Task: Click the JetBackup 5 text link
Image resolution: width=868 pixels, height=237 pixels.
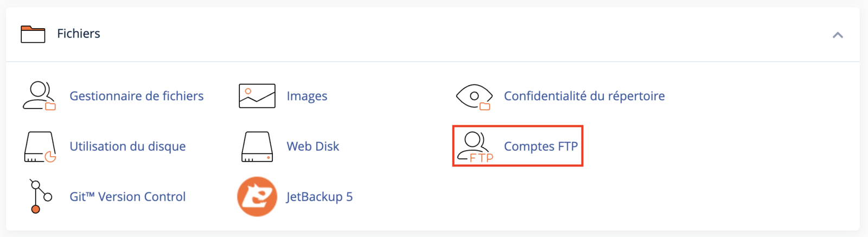Action: point(320,196)
